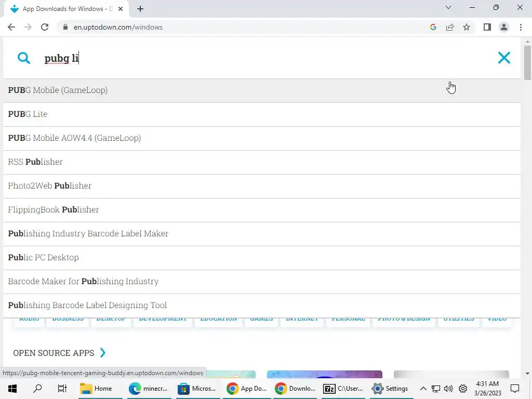Click the scrollbar down arrow

[x=527, y=374]
